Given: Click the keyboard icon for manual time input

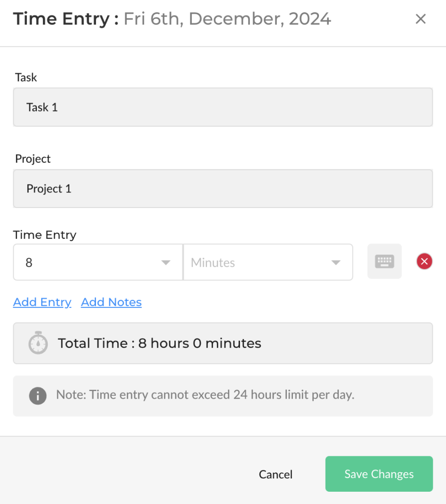Looking at the screenshot, I should pos(384,261).
